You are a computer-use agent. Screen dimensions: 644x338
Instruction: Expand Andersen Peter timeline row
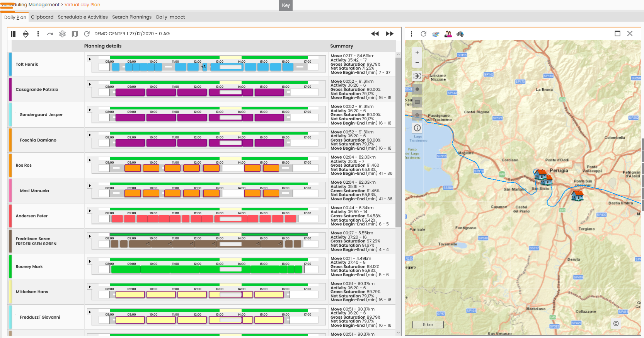[89, 211]
